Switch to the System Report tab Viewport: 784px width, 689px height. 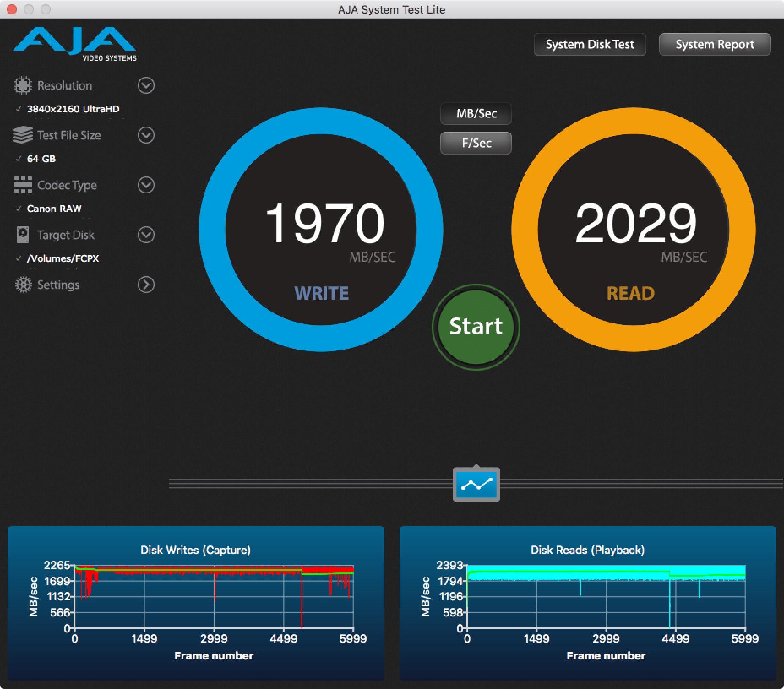pyautogui.click(x=714, y=44)
